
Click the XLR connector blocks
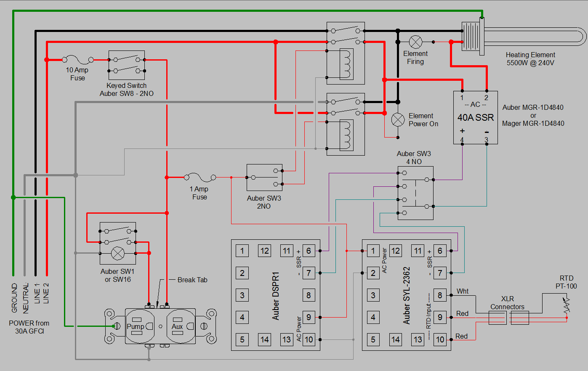click(509, 318)
